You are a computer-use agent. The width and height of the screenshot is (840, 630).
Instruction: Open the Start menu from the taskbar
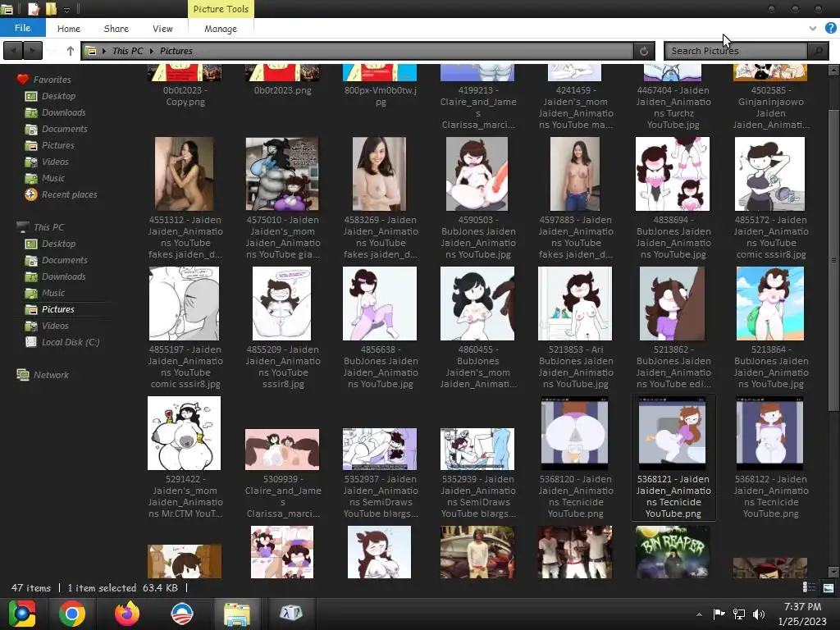pos(22,614)
